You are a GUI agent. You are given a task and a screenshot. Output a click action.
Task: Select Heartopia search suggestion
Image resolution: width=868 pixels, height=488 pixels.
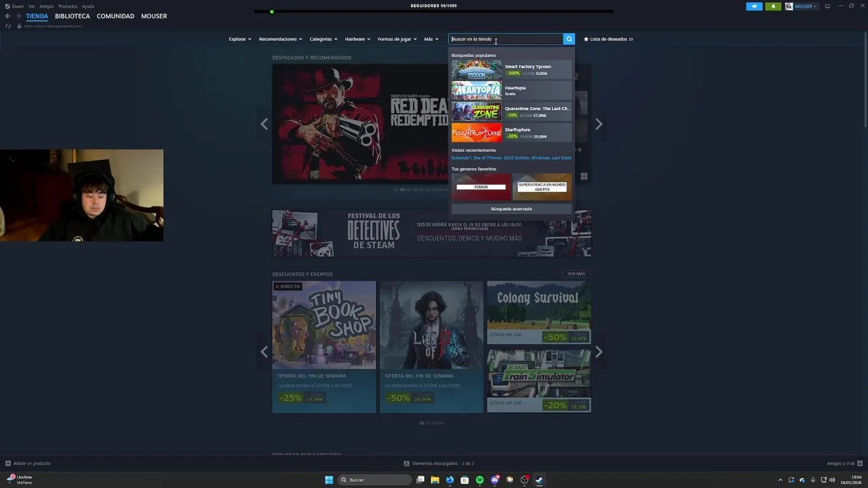click(511, 91)
